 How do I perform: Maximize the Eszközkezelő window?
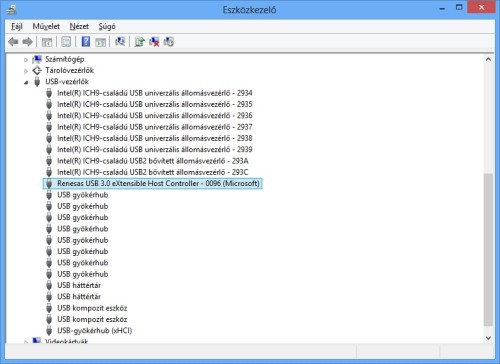459,8
